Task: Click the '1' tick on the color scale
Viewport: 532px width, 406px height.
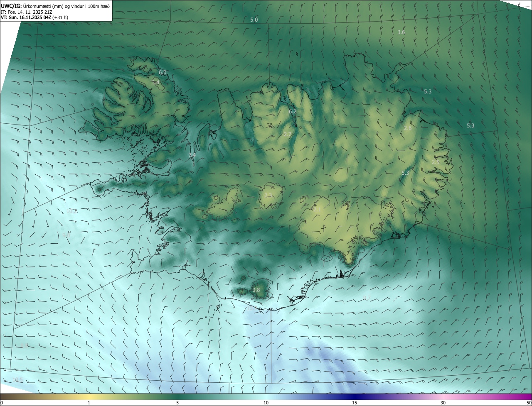Action: click(x=89, y=403)
